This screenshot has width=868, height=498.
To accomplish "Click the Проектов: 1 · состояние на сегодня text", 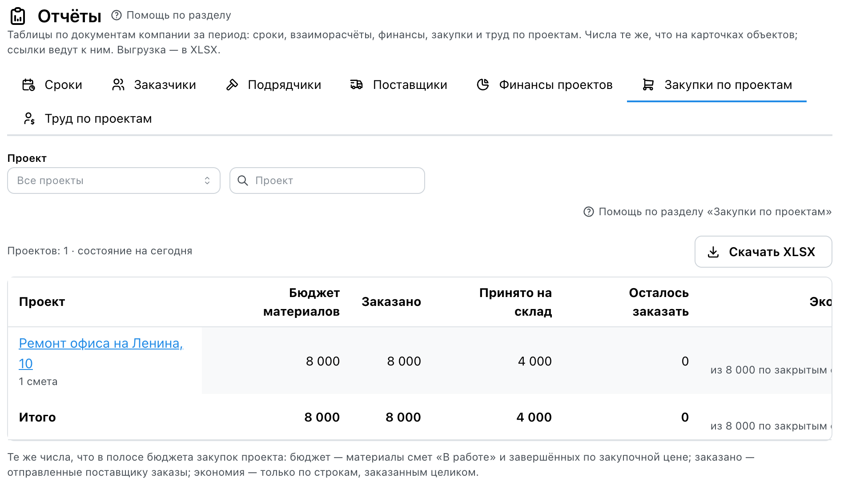I will [x=100, y=251].
